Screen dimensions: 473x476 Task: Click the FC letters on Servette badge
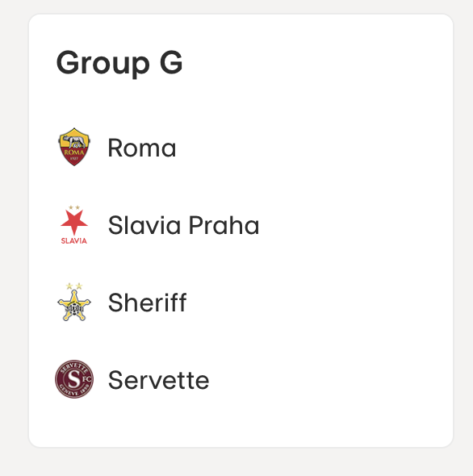coord(86,379)
